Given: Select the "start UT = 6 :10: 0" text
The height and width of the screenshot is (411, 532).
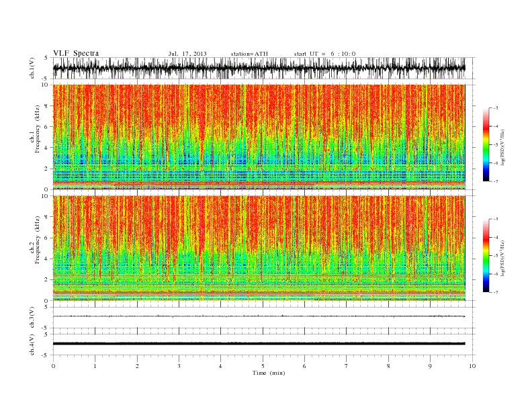Looking at the screenshot, I should (324, 54).
